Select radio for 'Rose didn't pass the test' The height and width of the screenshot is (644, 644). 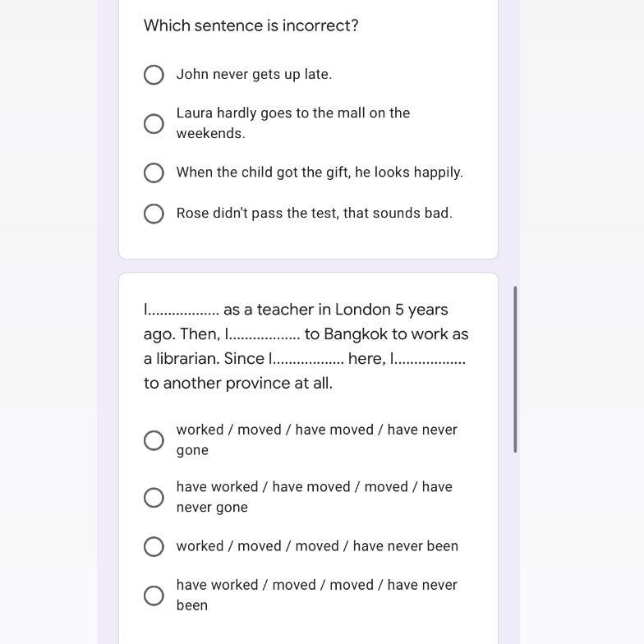[x=154, y=214]
